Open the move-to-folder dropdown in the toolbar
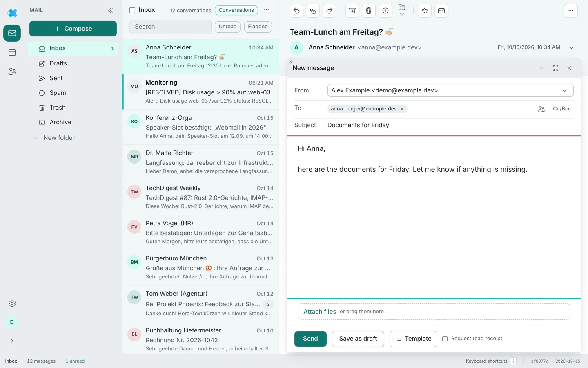This screenshot has height=368, width=588. coord(402,11)
